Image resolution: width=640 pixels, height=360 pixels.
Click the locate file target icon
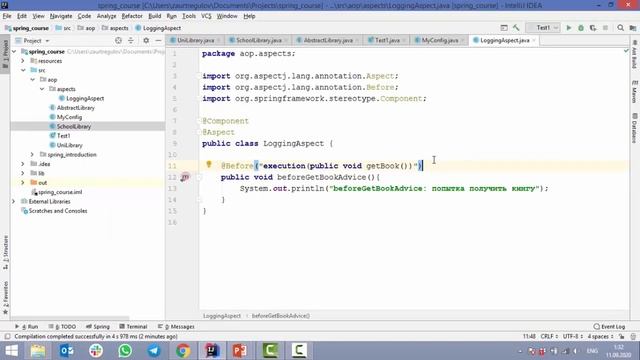pos(118,40)
